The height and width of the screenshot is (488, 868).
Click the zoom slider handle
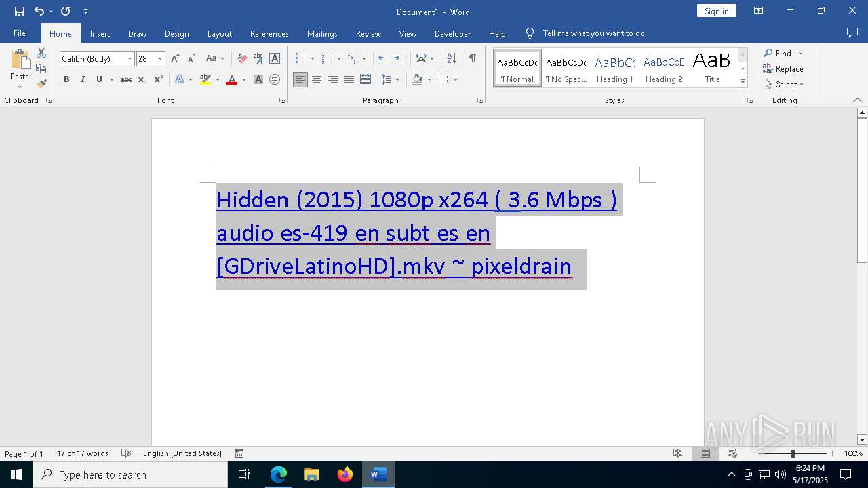coord(793,453)
